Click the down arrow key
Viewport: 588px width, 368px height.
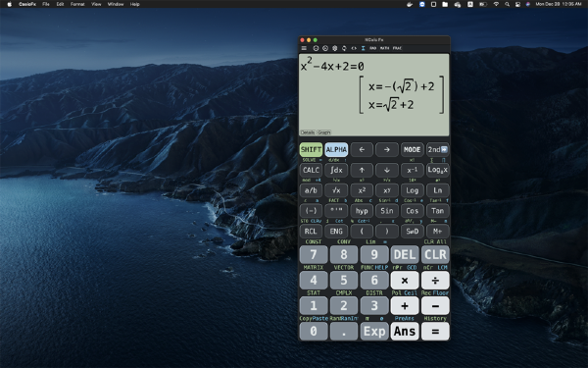(x=387, y=170)
